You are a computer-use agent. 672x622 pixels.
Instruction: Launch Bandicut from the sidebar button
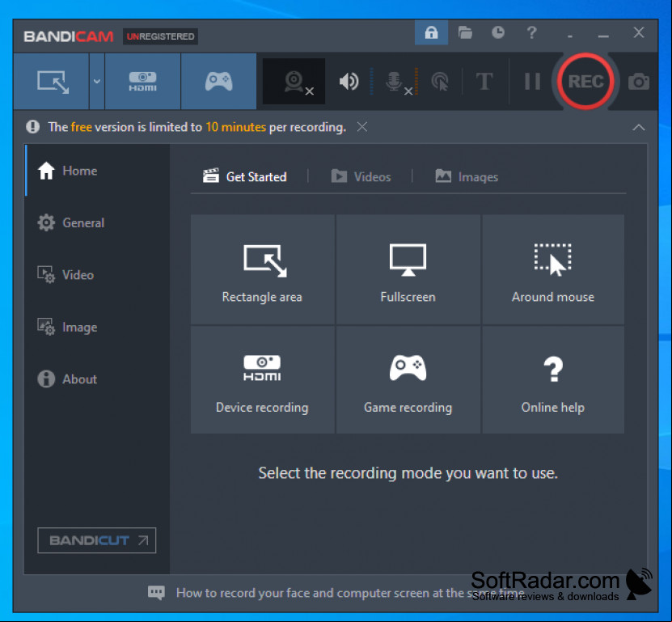[x=97, y=540]
